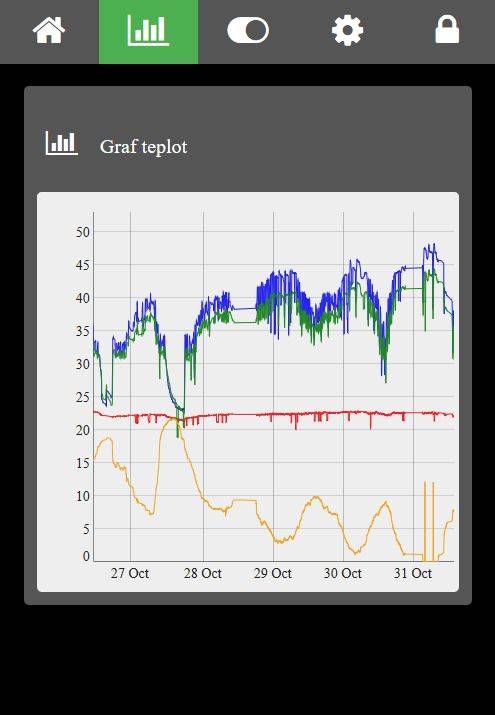Click the 0 value on y-axis
This screenshot has width=495, height=715.
point(87,556)
